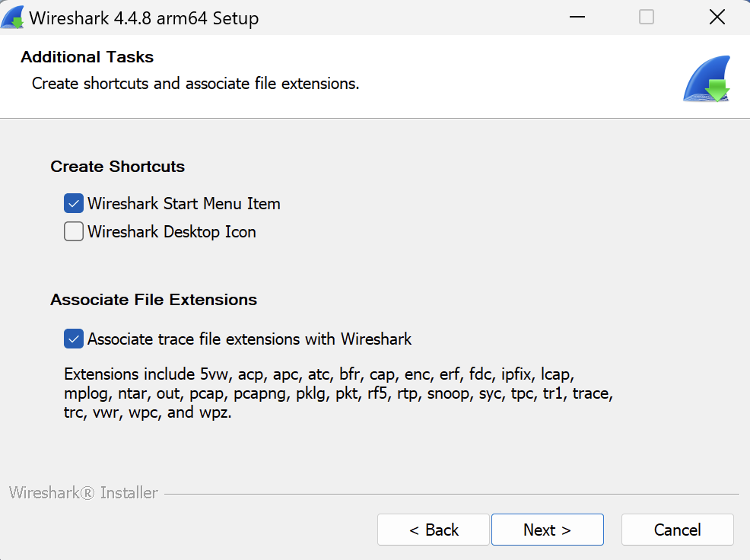Minimize the Wireshark Setup window
Viewport: 750px width, 560px height.
click(577, 17)
